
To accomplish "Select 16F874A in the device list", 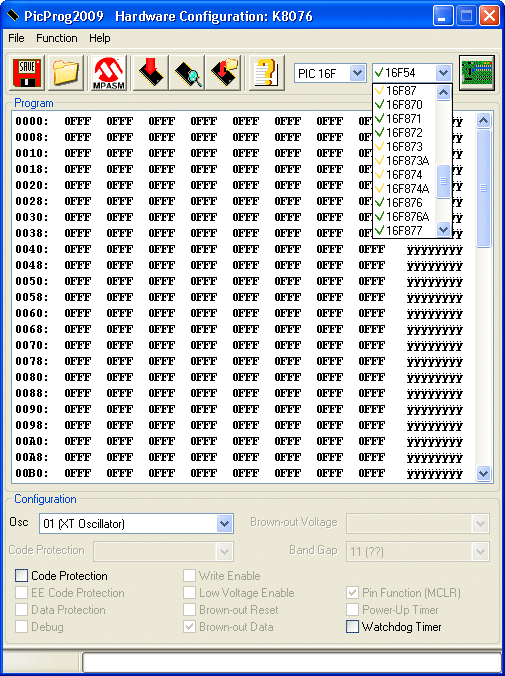I will (404, 189).
